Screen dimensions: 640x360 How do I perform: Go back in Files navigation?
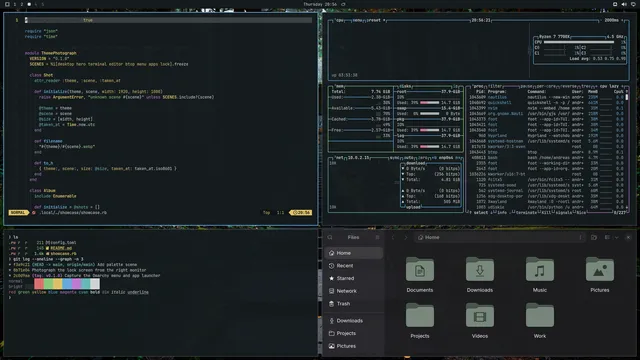(393, 237)
